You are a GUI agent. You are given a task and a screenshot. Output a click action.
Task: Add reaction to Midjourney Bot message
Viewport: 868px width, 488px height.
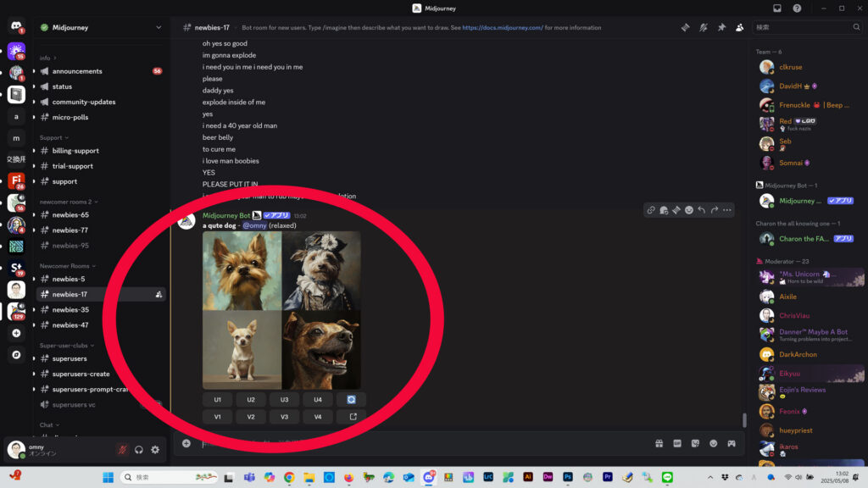pos(688,210)
